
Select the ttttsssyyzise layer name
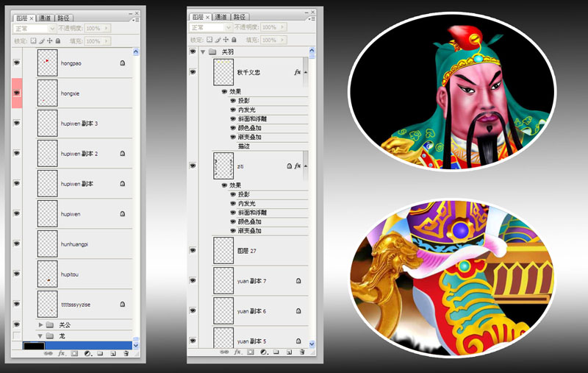click(76, 305)
